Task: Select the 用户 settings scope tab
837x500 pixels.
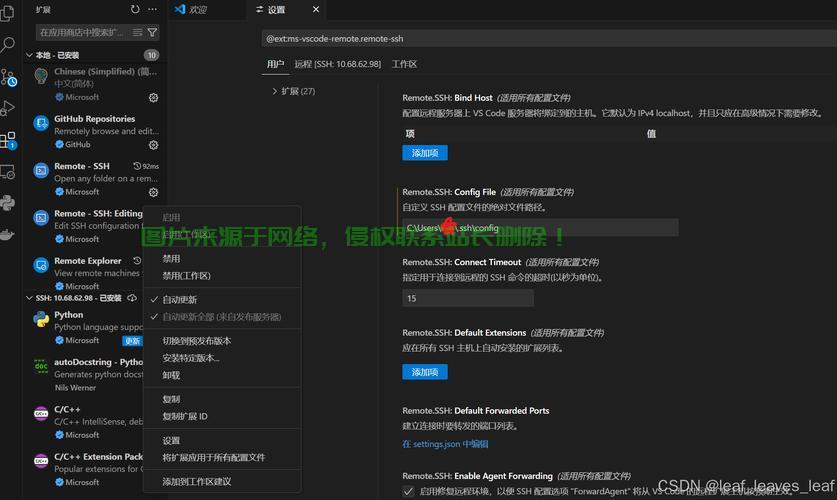Action: (275, 64)
